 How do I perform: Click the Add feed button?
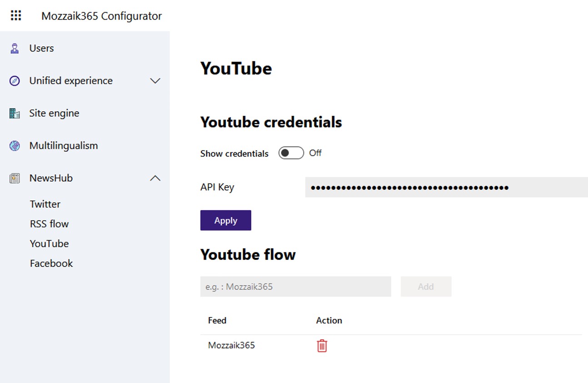click(x=426, y=287)
